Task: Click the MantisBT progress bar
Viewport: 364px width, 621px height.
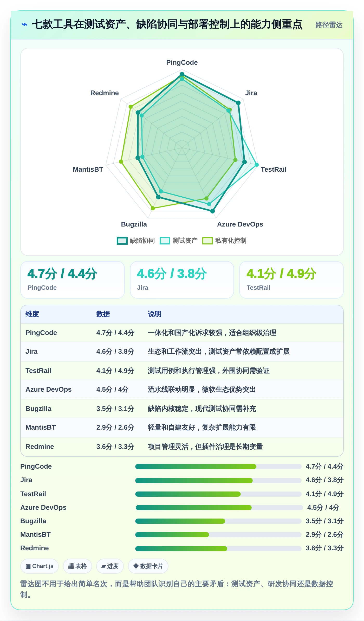Action: [218, 535]
